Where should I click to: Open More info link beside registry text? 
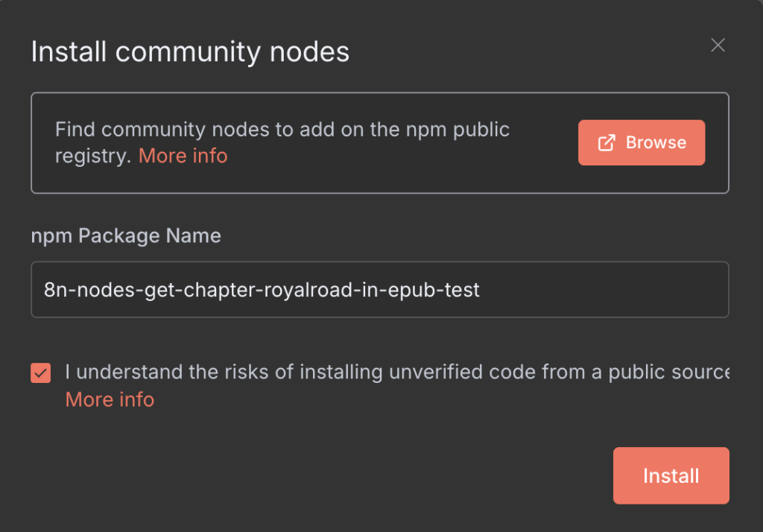(183, 156)
